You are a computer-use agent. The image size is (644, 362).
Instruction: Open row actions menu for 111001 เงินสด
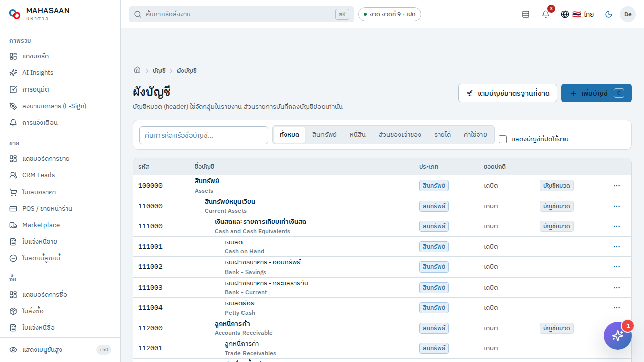tap(617, 247)
